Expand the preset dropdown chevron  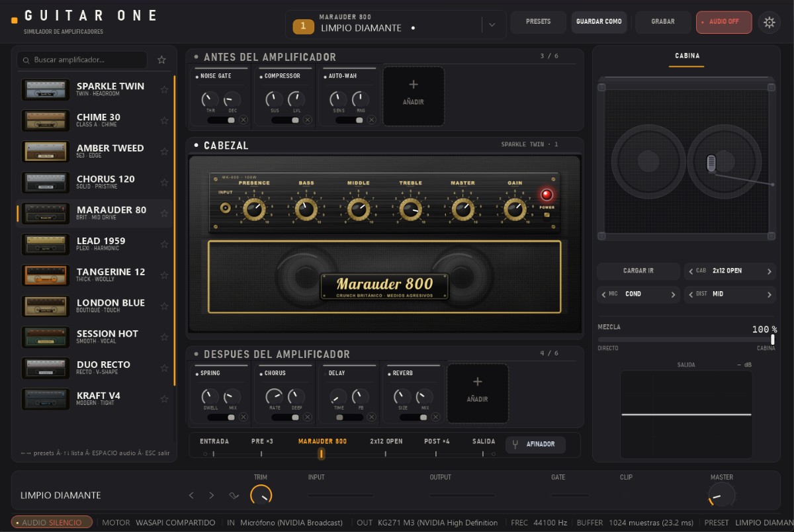492,25
